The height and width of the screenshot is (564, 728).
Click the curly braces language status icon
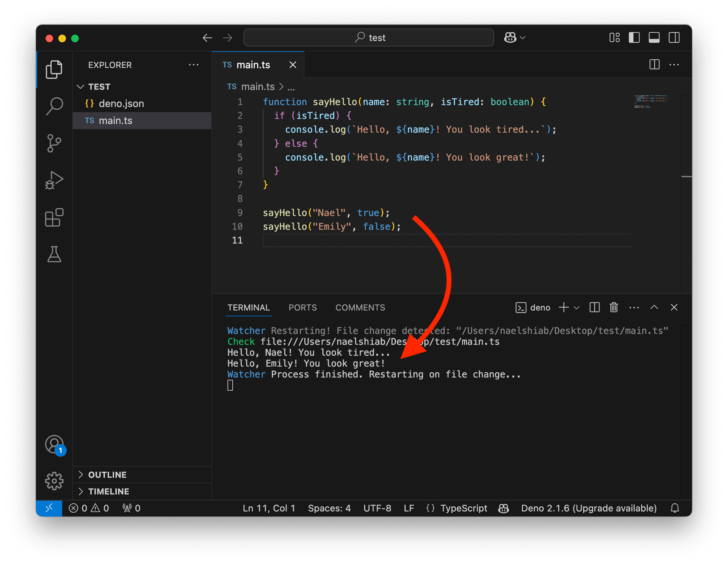point(430,508)
